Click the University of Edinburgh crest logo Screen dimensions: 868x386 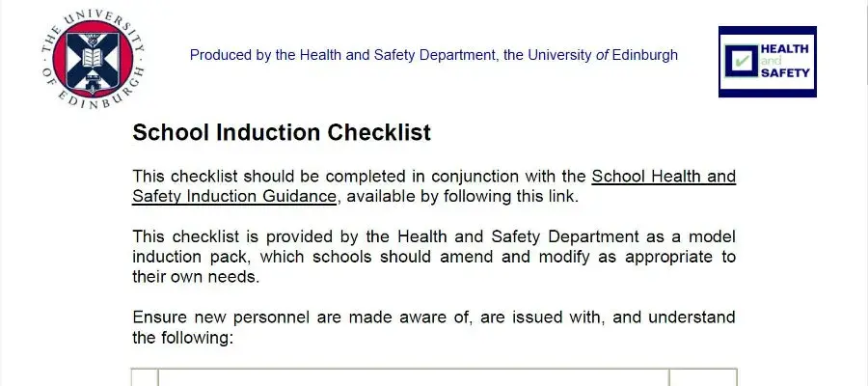(93, 59)
